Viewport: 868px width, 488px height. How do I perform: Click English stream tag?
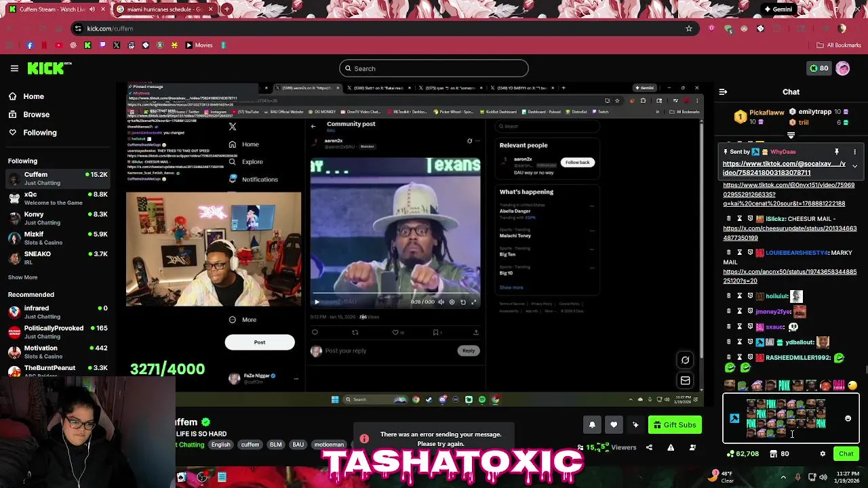(220, 445)
